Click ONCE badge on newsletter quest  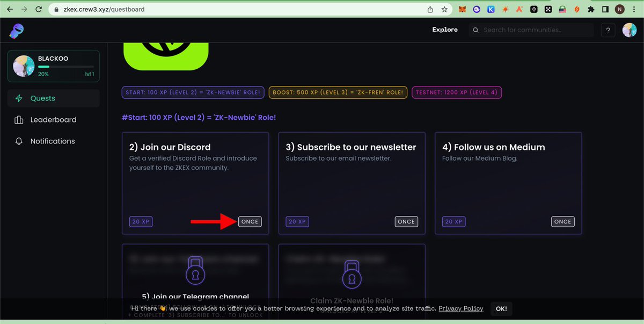click(406, 221)
